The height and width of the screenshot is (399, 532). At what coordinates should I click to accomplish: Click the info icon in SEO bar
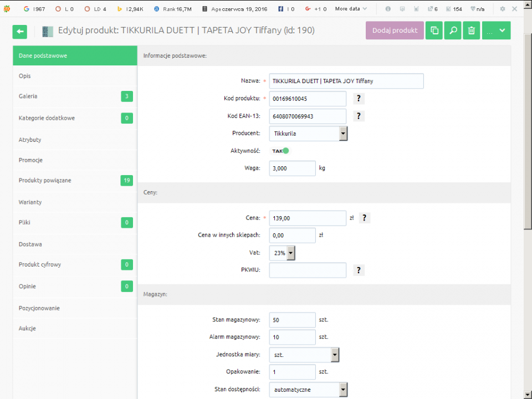coord(388,9)
